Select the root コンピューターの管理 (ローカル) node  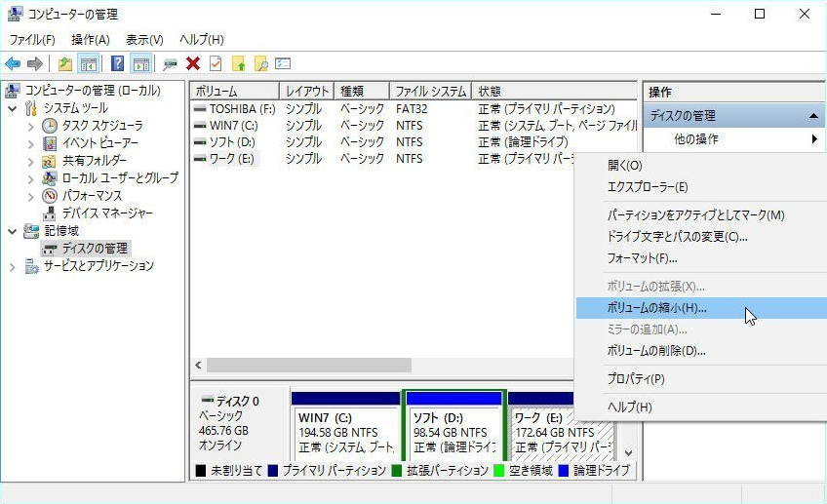tap(93, 90)
